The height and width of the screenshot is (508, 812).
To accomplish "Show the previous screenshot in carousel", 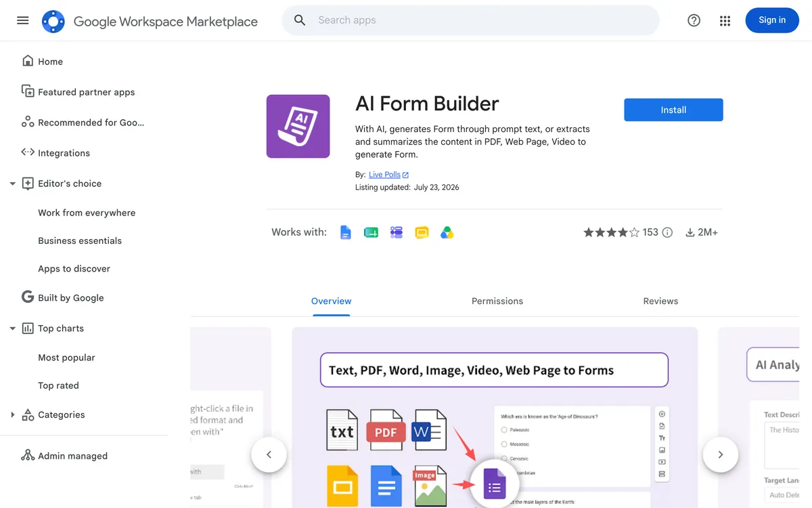I will tap(269, 454).
